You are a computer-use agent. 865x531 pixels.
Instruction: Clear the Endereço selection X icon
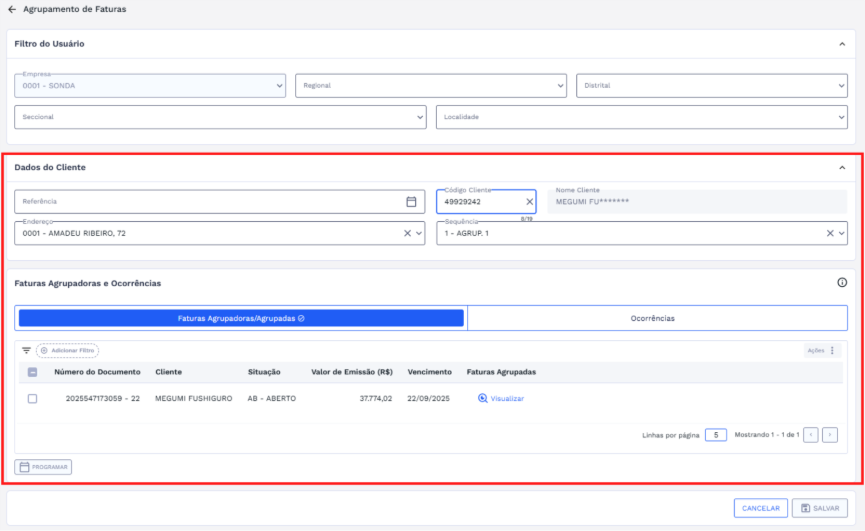coord(407,233)
